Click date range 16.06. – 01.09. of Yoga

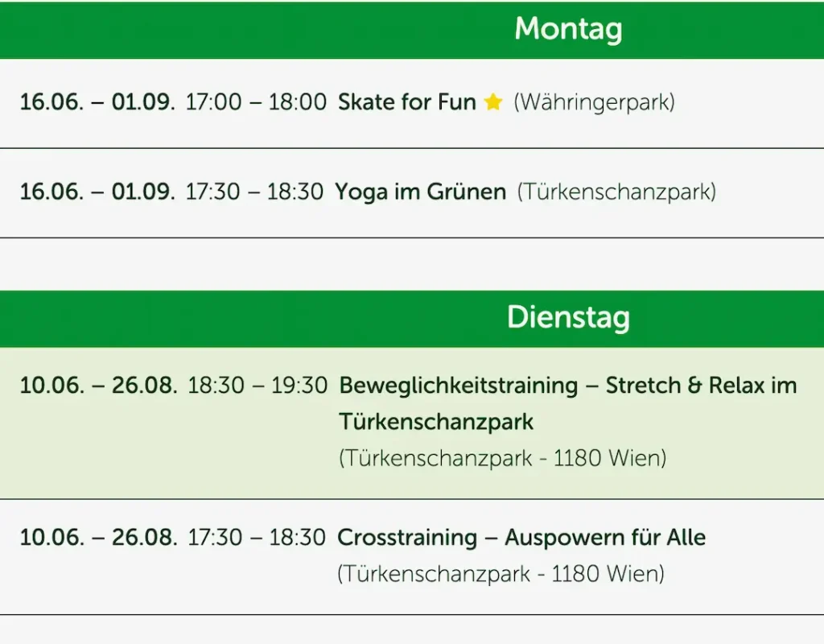[97, 192]
